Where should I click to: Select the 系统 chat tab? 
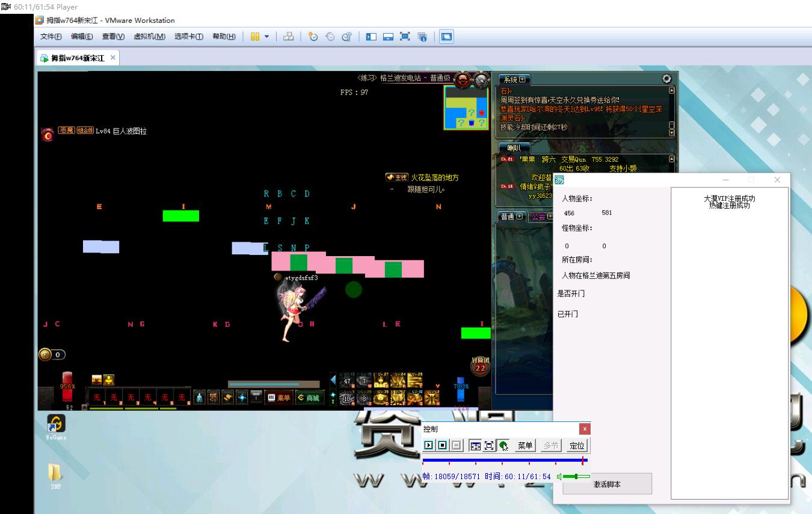514,79
